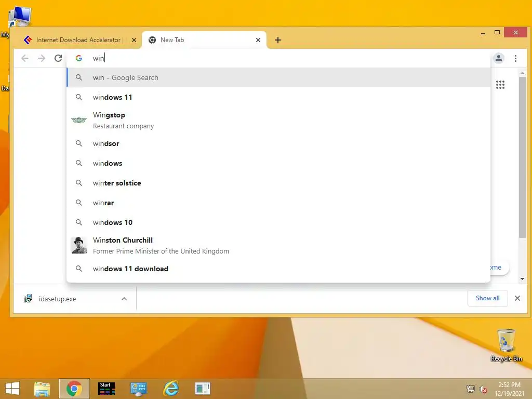Go back using the browser back arrow
This screenshot has height=399, width=532.
point(25,58)
